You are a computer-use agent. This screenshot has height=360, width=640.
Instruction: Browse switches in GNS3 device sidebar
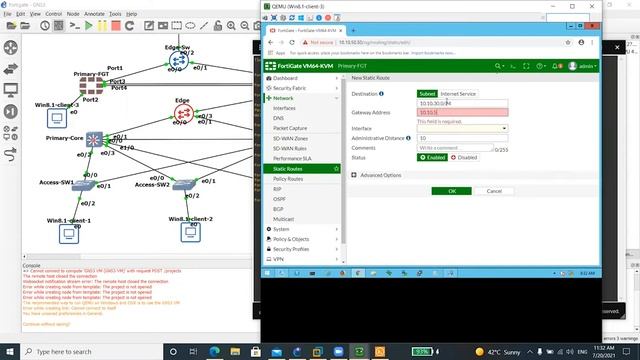[11, 69]
